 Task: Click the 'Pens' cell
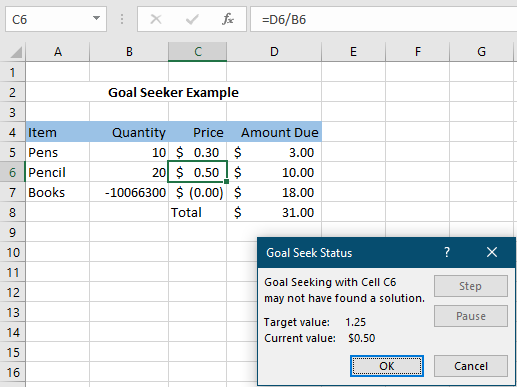58,152
